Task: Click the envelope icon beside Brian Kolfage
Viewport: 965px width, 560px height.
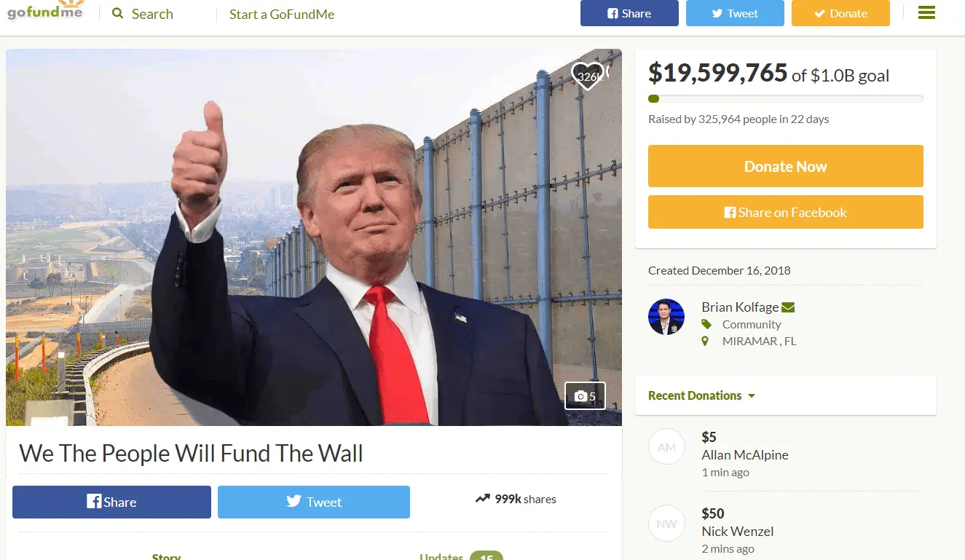Action: [x=787, y=307]
